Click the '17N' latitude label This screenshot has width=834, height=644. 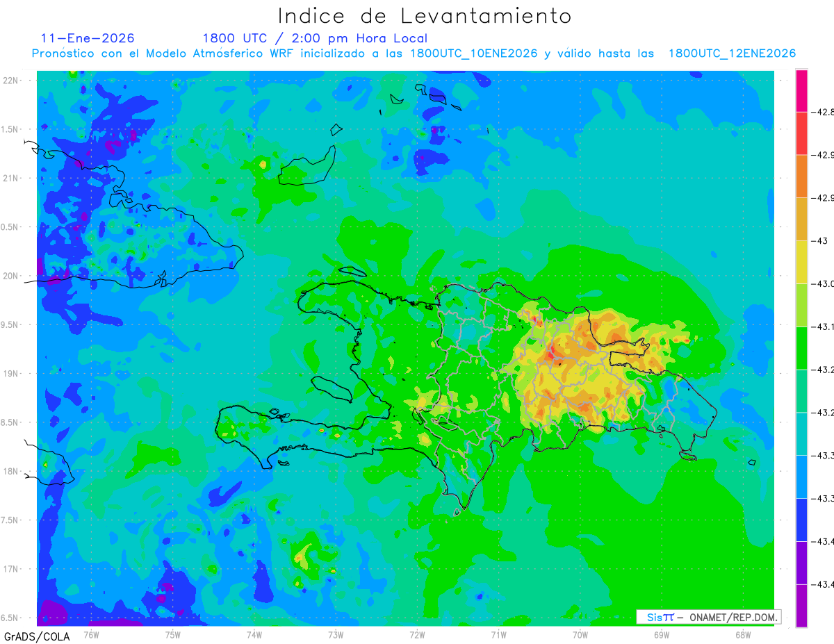point(11,569)
